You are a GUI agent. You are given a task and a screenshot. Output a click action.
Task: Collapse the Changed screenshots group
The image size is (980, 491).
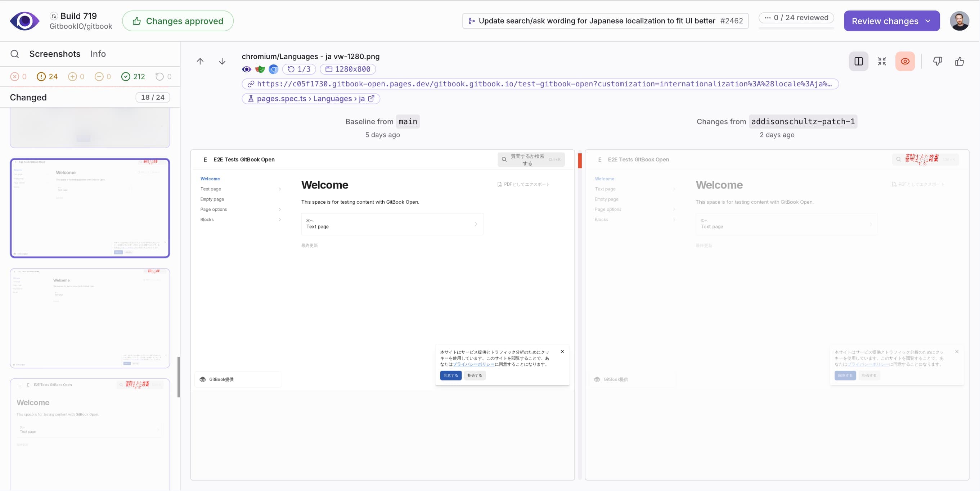coord(28,97)
